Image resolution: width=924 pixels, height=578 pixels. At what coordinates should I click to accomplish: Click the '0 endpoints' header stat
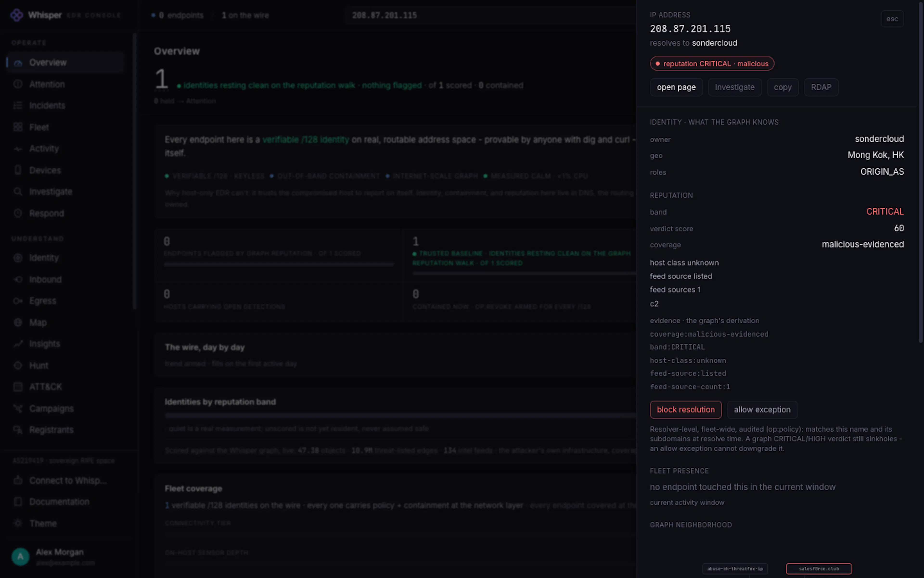(177, 15)
